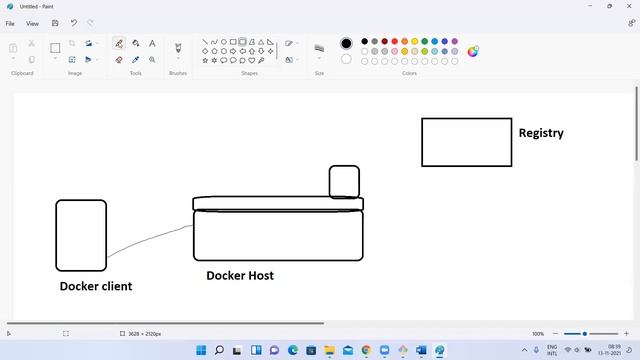Screen dimensions: 640x360
Task: Click the Crop icon in Image group
Action: (72, 43)
